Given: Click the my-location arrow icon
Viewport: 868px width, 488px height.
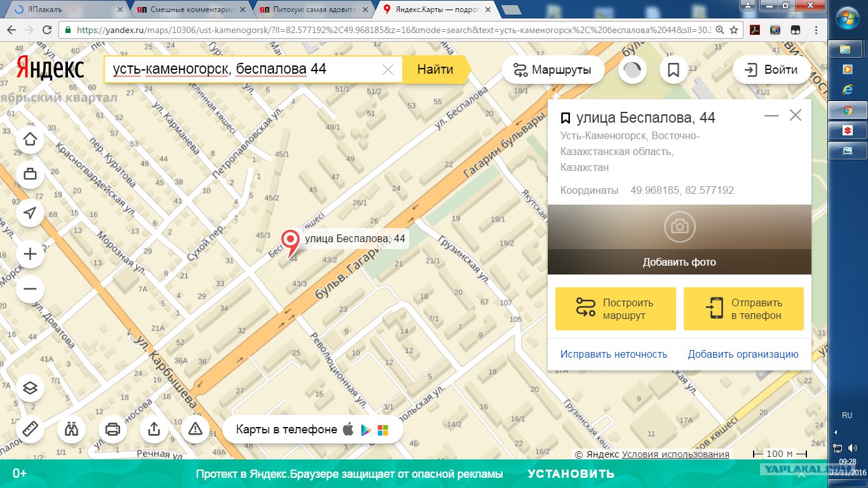Looking at the screenshot, I should tap(30, 213).
